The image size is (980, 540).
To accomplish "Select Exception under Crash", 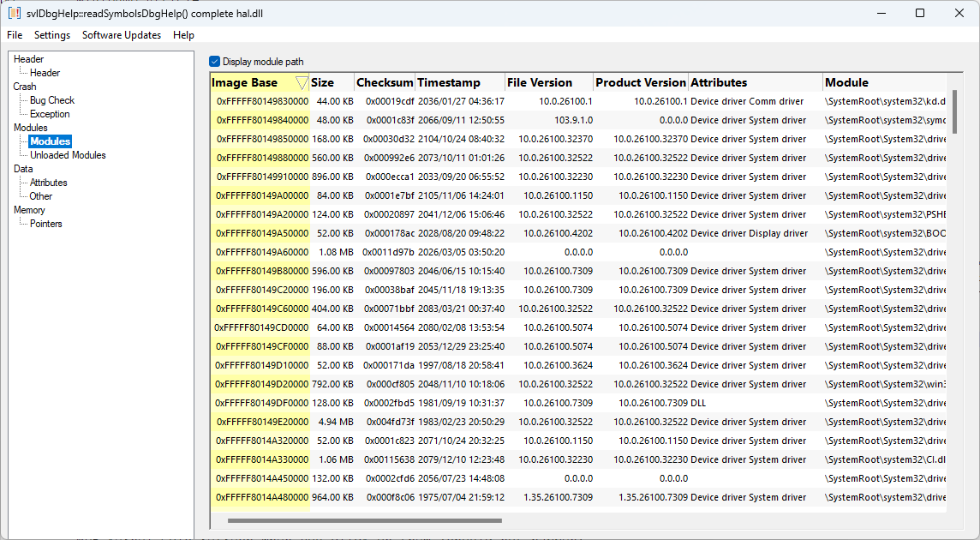I will [x=50, y=113].
